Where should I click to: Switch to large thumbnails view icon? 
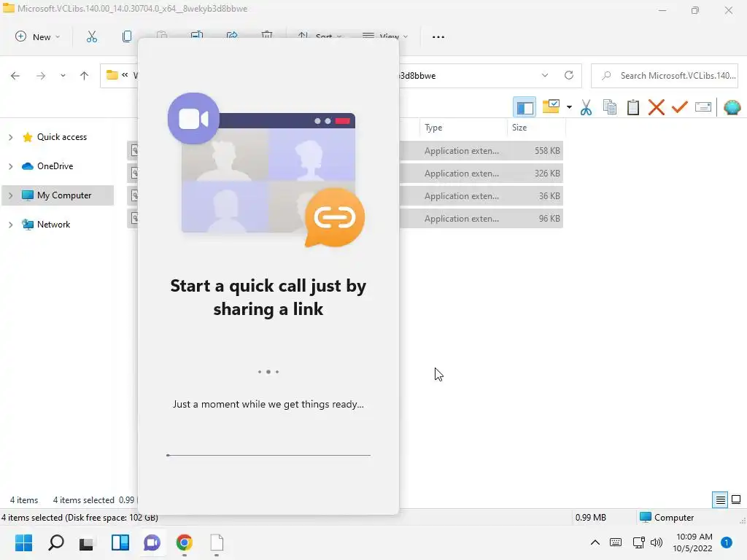click(736, 499)
